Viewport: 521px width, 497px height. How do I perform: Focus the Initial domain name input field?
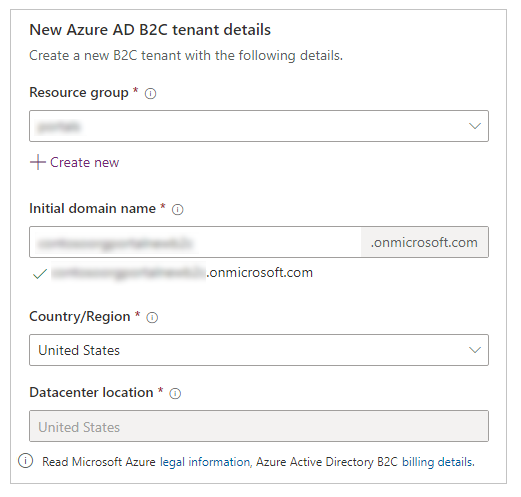[x=195, y=242]
